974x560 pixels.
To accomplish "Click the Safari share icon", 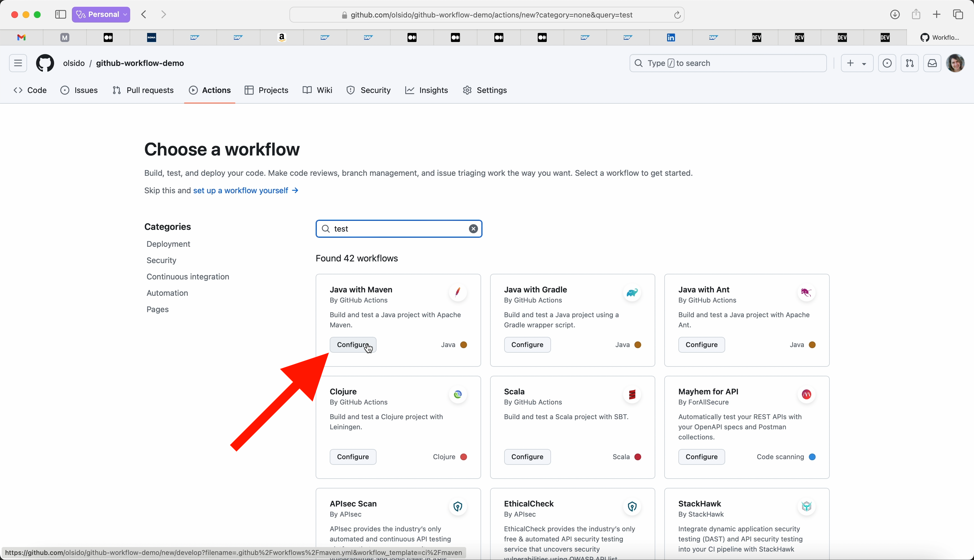I will (916, 15).
